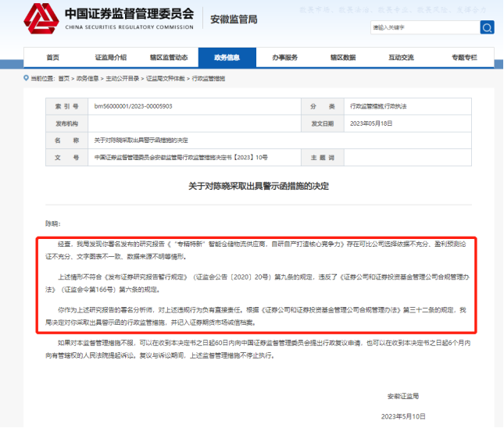Go to the 办事服务 tab
504x428 pixels.
284,58
